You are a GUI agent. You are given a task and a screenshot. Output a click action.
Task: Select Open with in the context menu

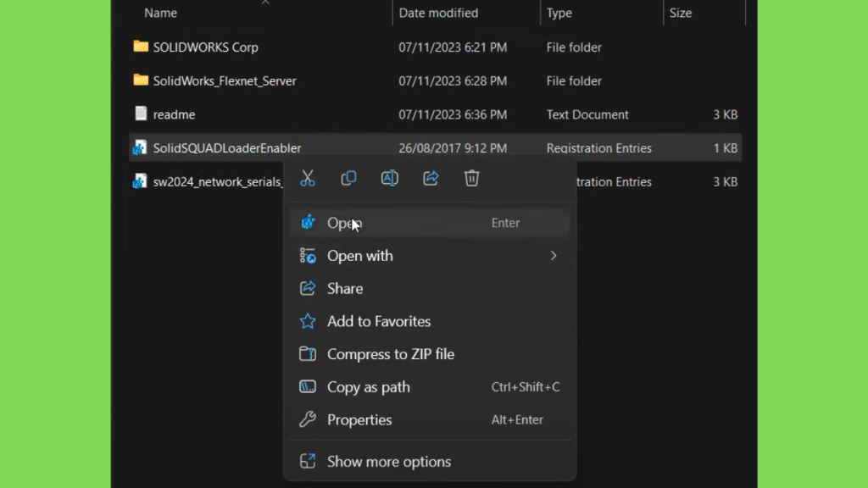click(x=430, y=256)
